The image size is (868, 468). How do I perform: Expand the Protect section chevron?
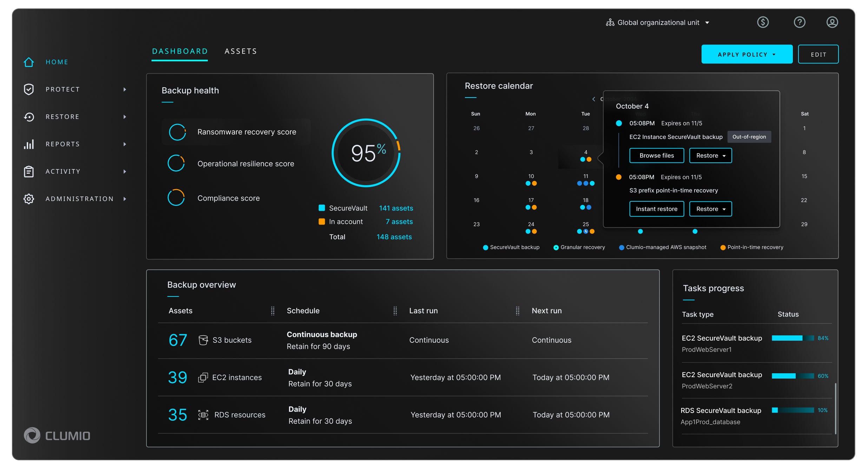pyautogui.click(x=125, y=89)
